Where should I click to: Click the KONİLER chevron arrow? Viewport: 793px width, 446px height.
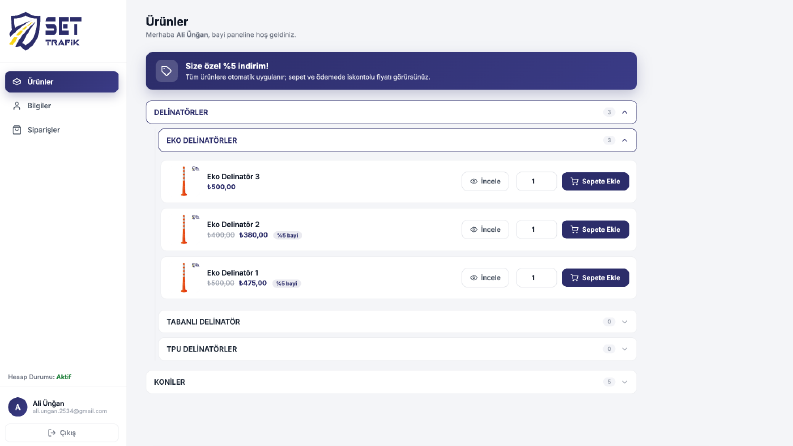click(625, 382)
